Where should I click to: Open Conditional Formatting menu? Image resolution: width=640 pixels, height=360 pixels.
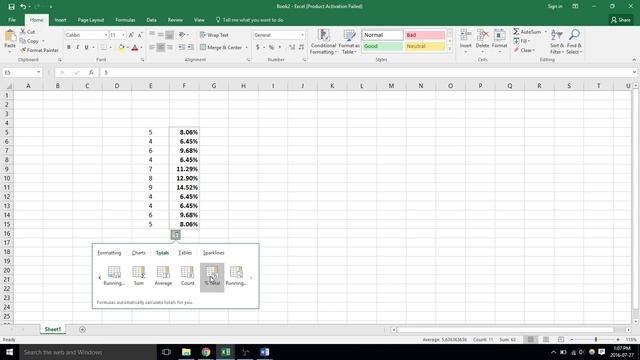[x=323, y=42]
